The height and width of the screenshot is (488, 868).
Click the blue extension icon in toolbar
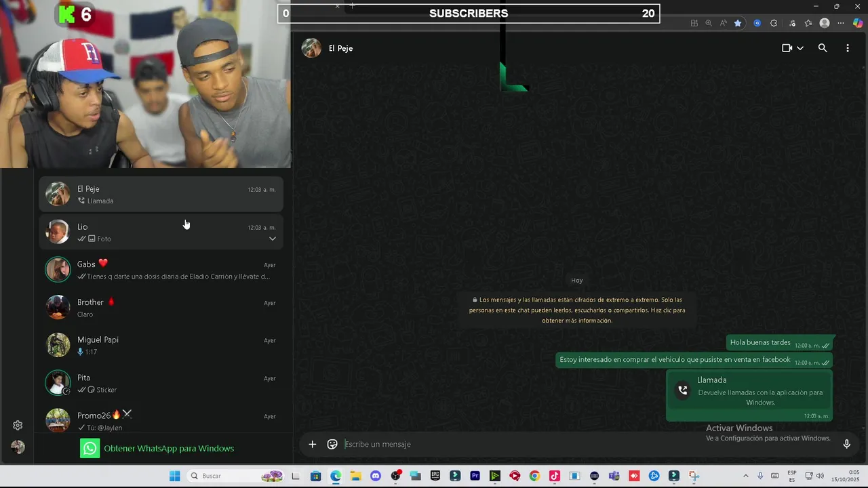point(757,23)
